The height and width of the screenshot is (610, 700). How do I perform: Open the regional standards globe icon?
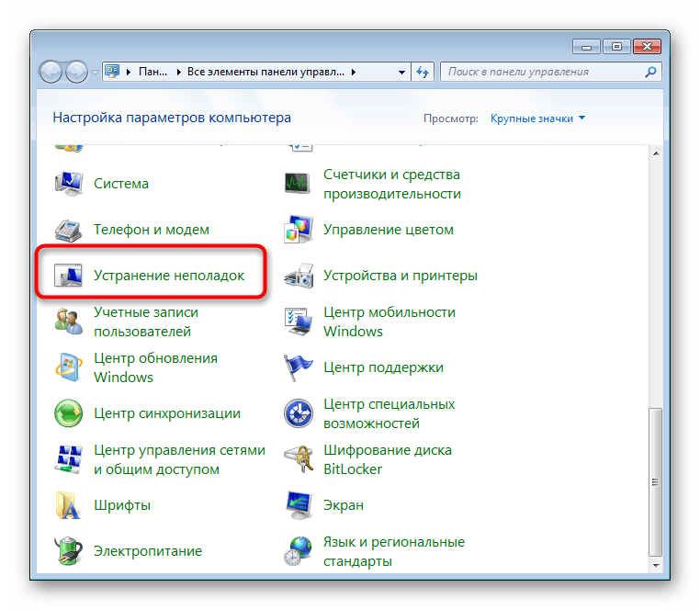(299, 551)
